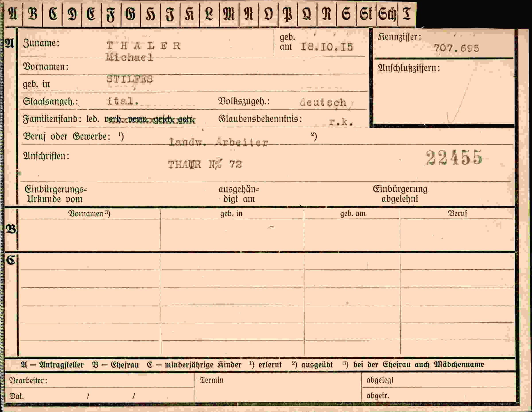Click the alphabet index tab 'M'
The width and height of the screenshot is (532, 412).
[229, 14]
